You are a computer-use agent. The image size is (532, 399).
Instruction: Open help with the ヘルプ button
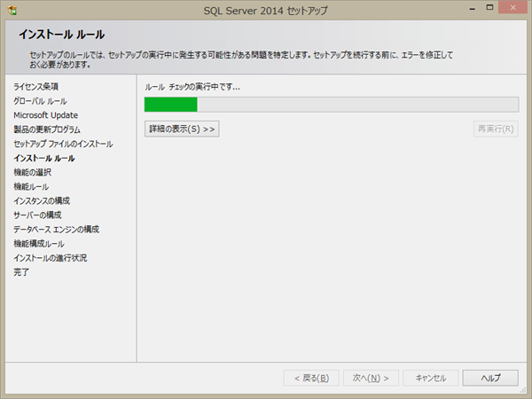pos(490,378)
